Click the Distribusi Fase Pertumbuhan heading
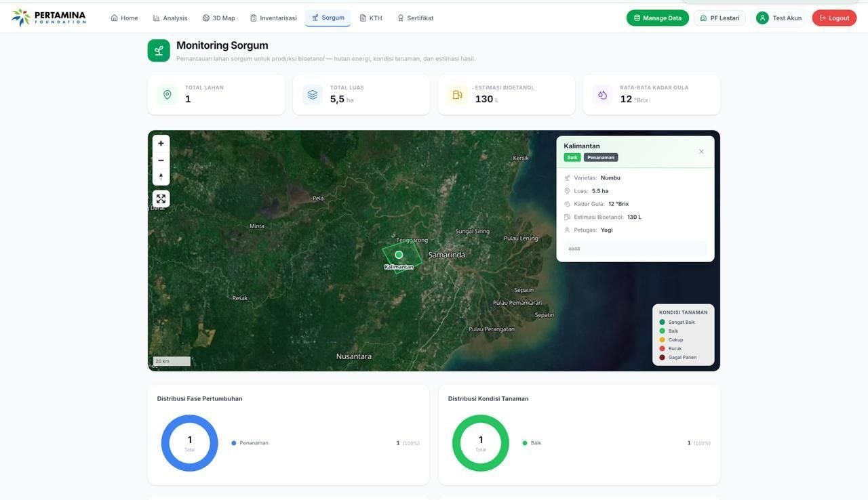The width and height of the screenshot is (868, 500). coord(200,399)
